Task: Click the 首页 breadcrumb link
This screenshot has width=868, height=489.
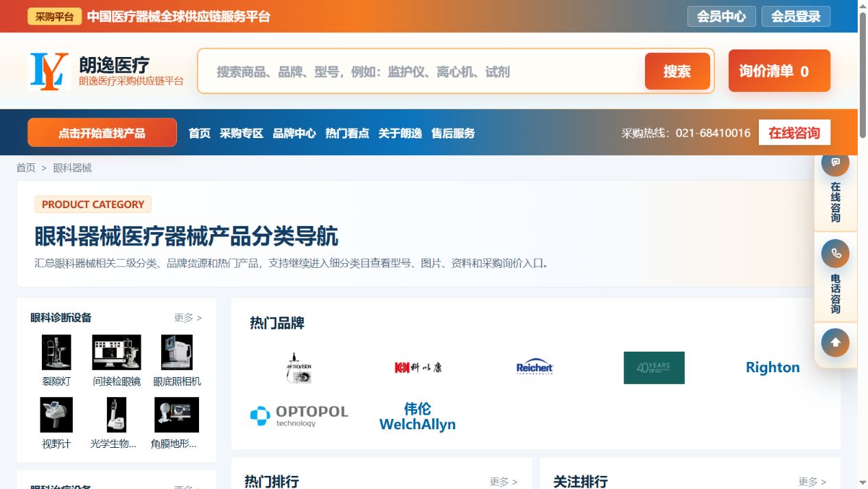Action: [26, 168]
